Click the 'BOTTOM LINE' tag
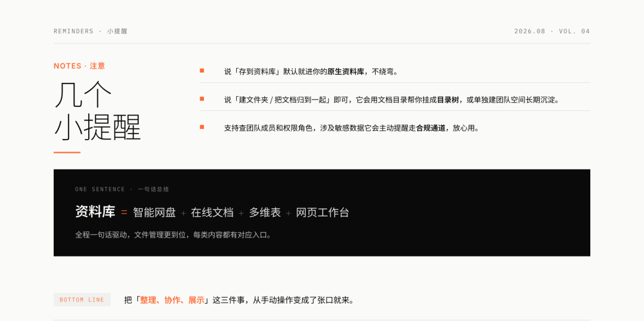This screenshot has height=321, width=644. point(82,300)
